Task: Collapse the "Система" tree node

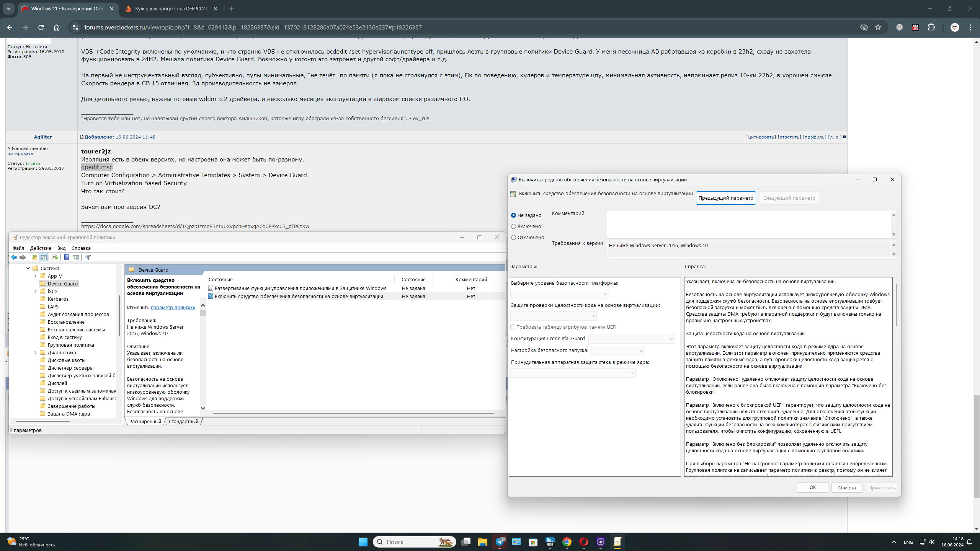Action: [28, 268]
